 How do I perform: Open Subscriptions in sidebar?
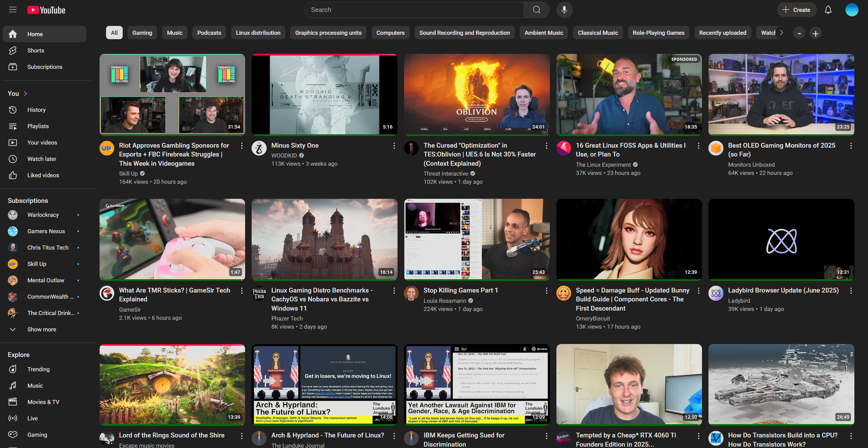pos(44,67)
